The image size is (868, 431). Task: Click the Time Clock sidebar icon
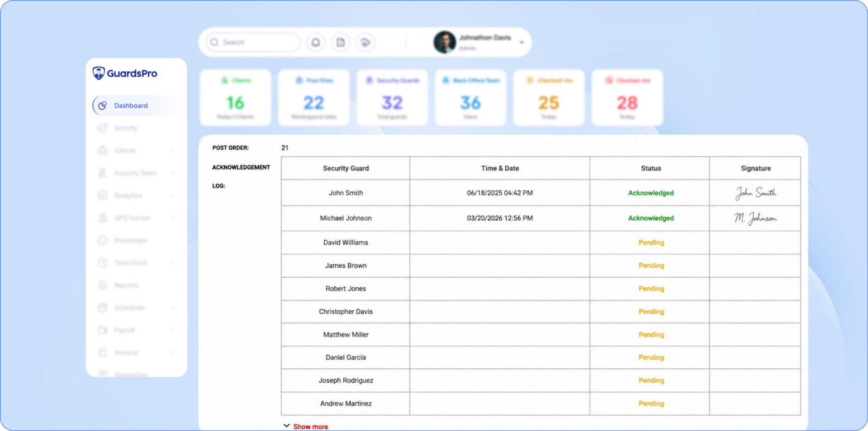tap(103, 262)
